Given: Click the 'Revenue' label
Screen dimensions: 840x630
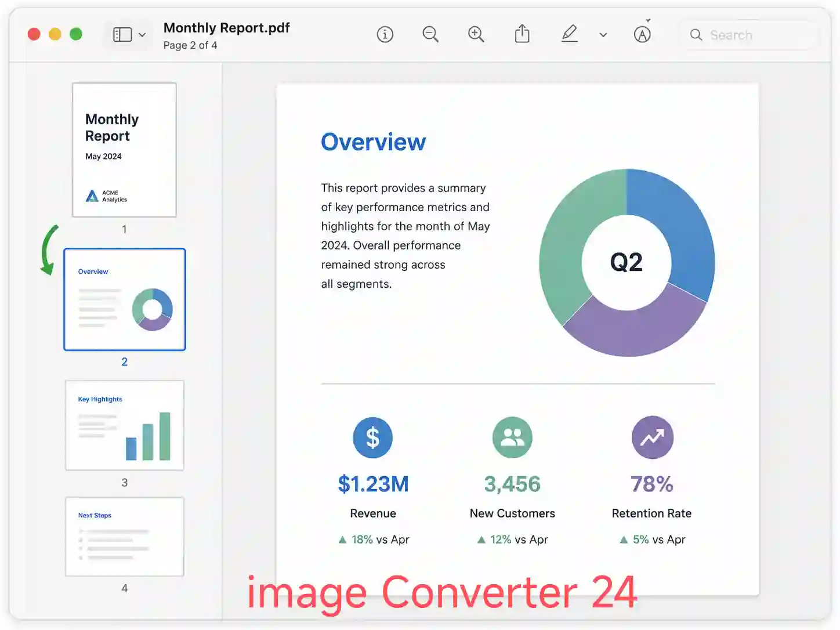Looking at the screenshot, I should click(x=373, y=513).
